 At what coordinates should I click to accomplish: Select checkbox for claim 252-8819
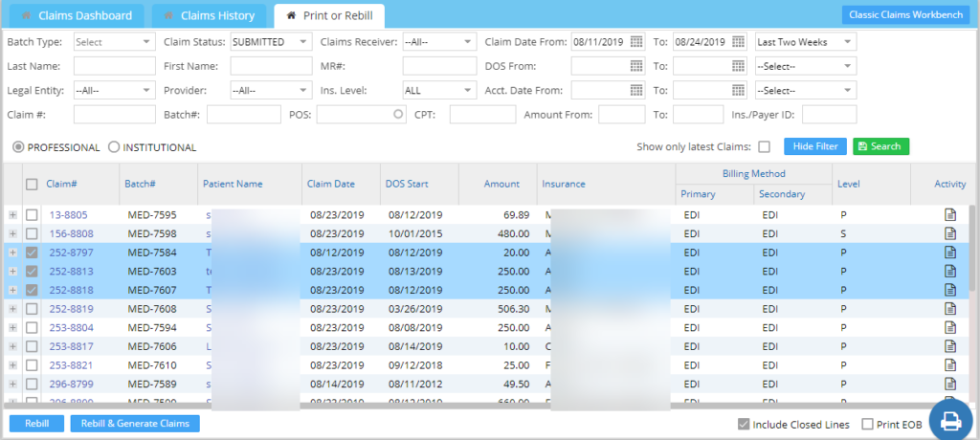point(32,309)
